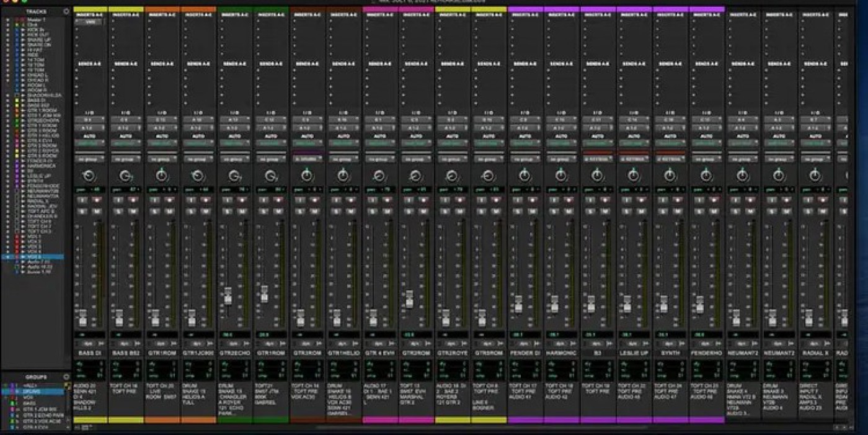Open the group assignment dropdown on BASS B52
Viewport: 868px width, 435px height.
click(126, 159)
